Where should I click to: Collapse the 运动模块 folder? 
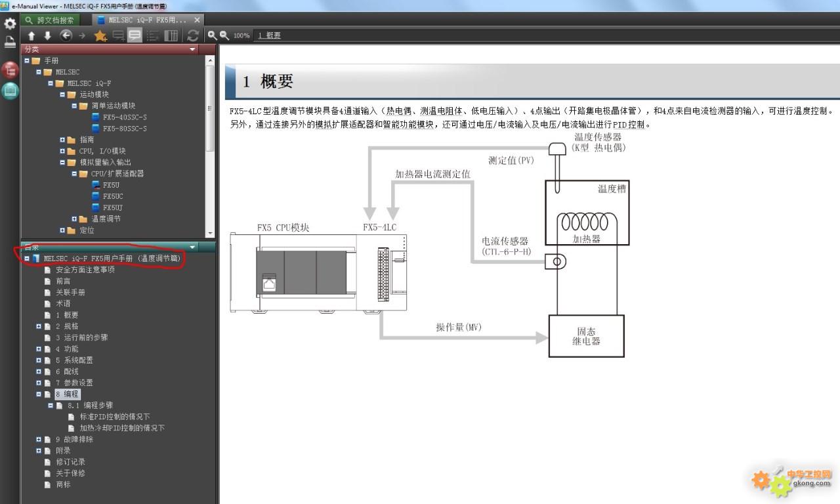(x=62, y=94)
